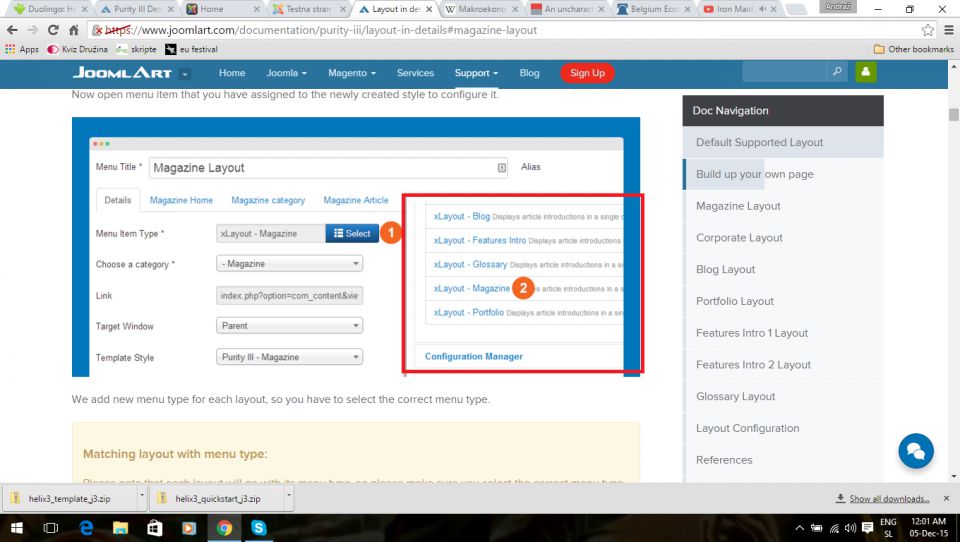960x542 pixels.
Task: Expand the Joomla menu dropdown
Action: pos(287,73)
